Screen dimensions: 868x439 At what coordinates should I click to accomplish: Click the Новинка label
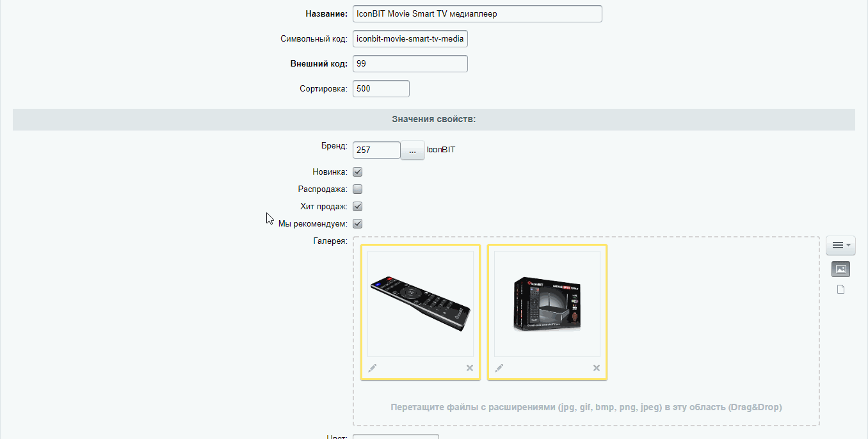tap(330, 172)
